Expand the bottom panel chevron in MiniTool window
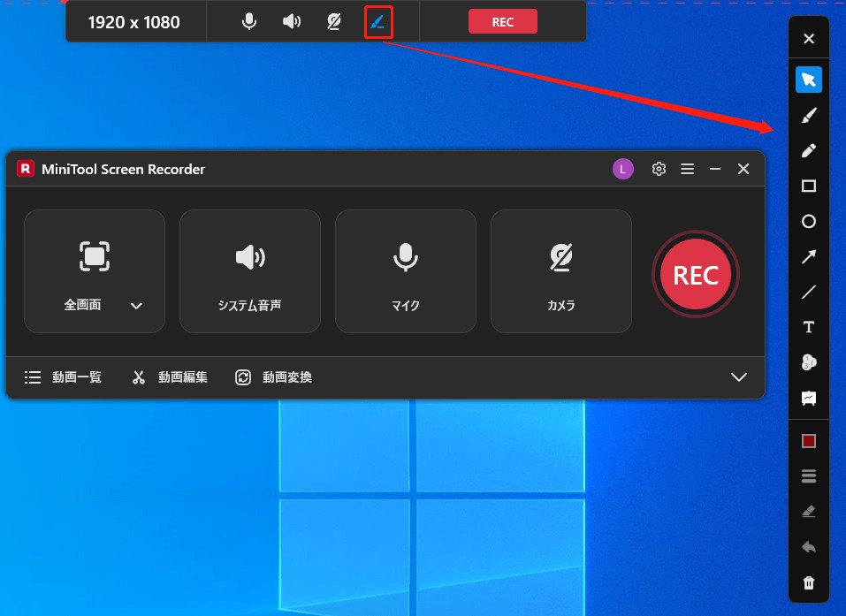Screen dimensions: 846x616 coord(739,376)
